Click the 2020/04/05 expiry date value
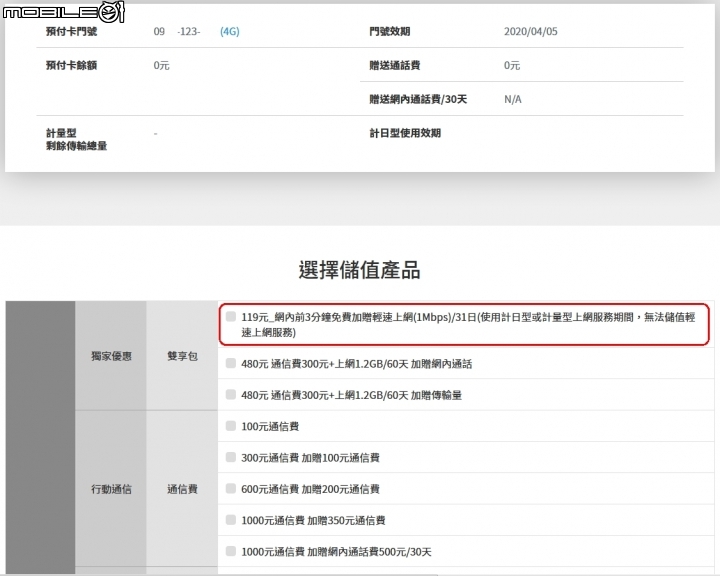This screenshot has height=576, width=720. [531, 31]
